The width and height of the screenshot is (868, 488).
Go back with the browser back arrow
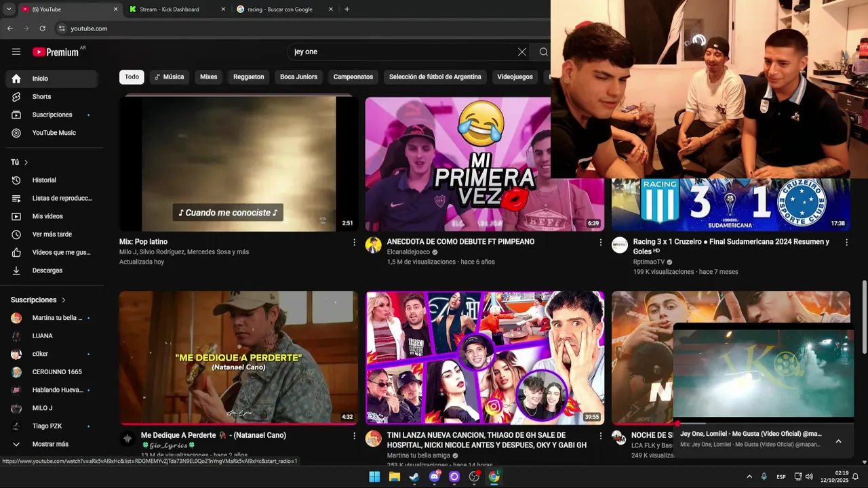(9, 28)
